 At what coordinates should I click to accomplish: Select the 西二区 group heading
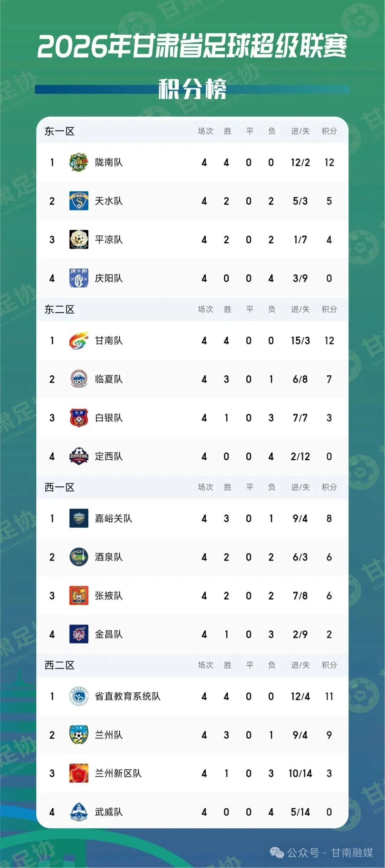60,665
